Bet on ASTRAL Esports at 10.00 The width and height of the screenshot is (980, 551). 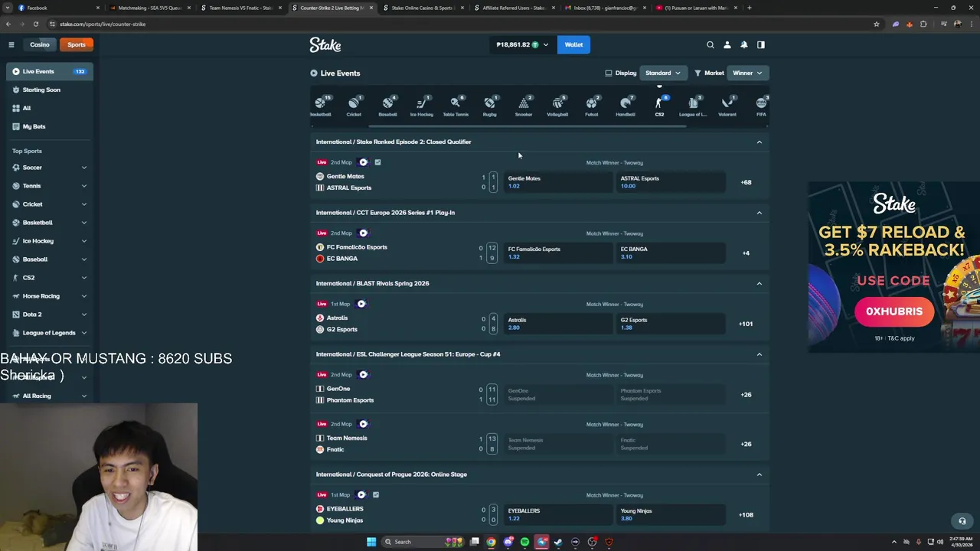(x=669, y=182)
